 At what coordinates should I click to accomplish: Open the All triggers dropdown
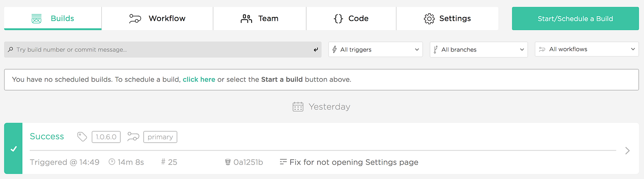pyautogui.click(x=376, y=49)
